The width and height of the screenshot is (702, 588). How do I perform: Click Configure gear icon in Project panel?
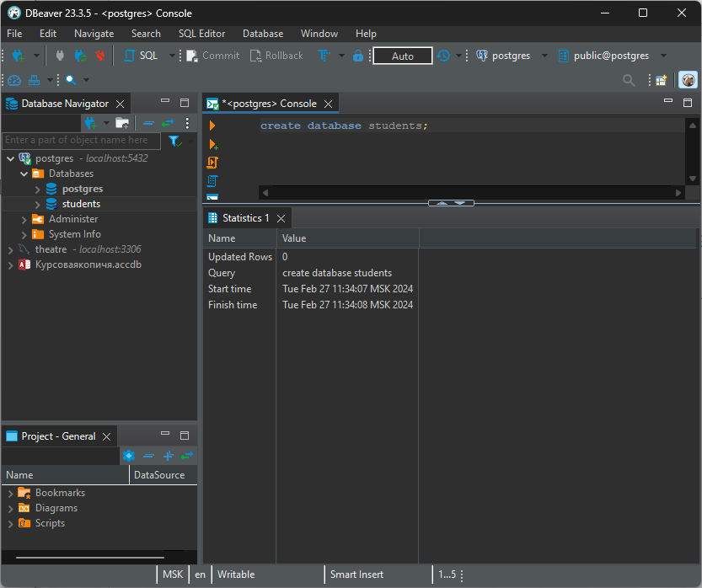click(129, 456)
